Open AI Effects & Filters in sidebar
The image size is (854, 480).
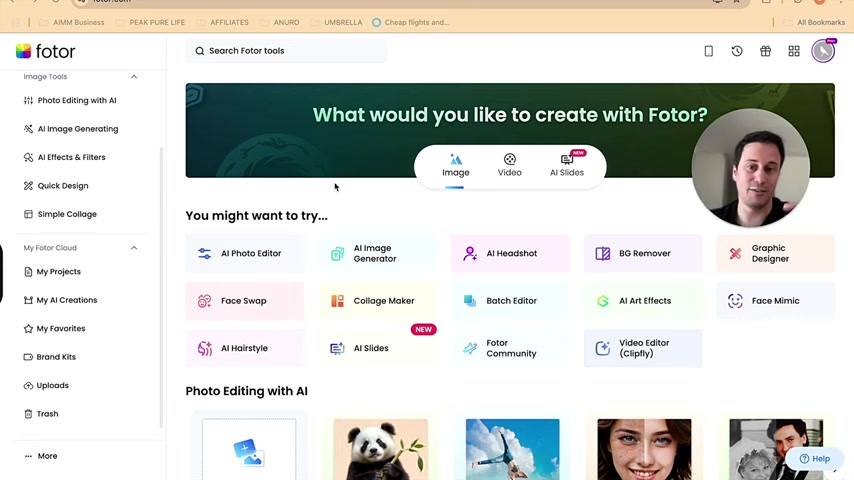click(x=65, y=157)
